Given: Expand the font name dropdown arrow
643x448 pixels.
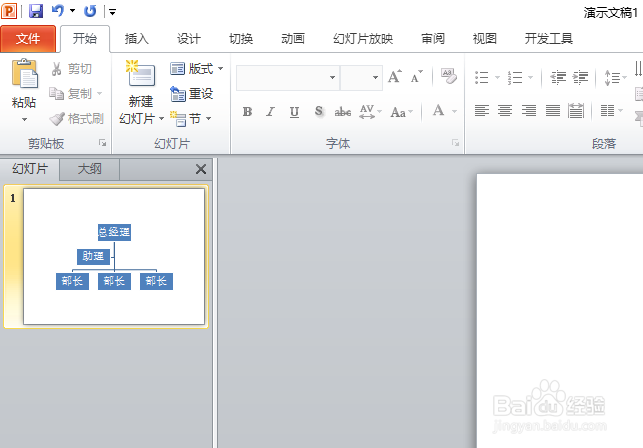Looking at the screenshot, I should pyautogui.click(x=333, y=78).
